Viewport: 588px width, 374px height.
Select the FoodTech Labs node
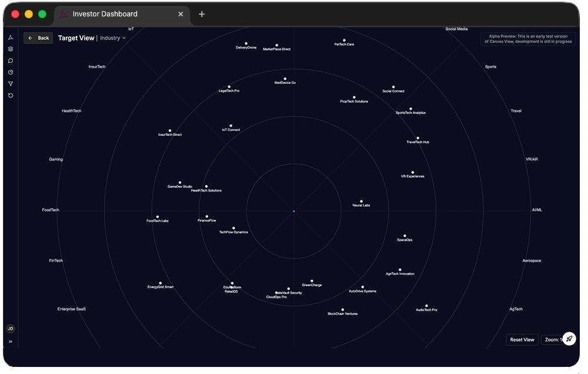(x=157, y=217)
